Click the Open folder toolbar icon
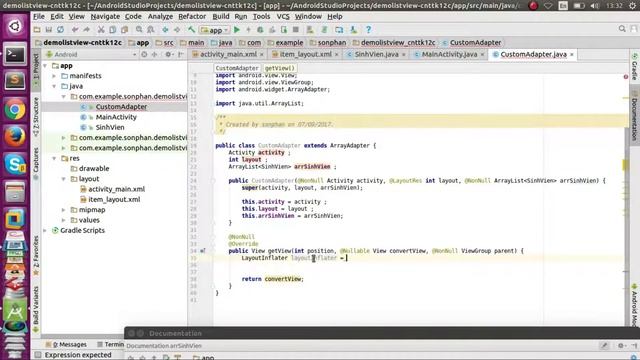 (37, 30)
